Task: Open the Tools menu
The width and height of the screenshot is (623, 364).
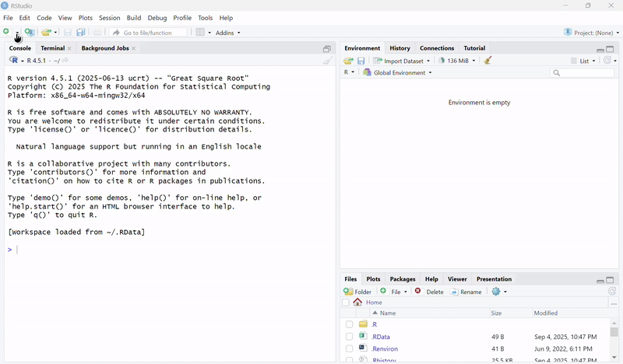Action: click(205, 18)
